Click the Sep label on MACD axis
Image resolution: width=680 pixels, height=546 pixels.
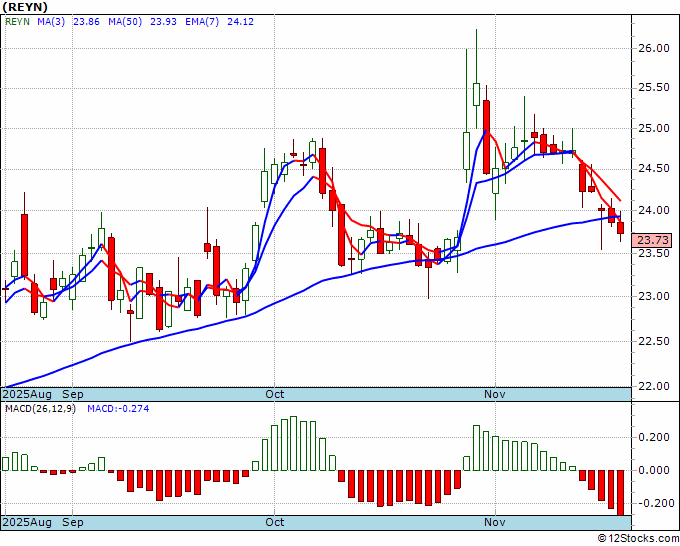72,522
